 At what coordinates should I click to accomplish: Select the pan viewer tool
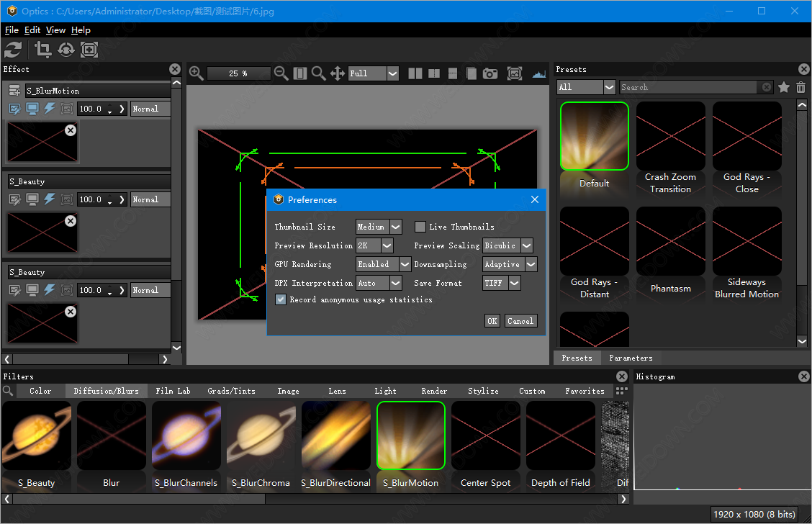(338, 73)
